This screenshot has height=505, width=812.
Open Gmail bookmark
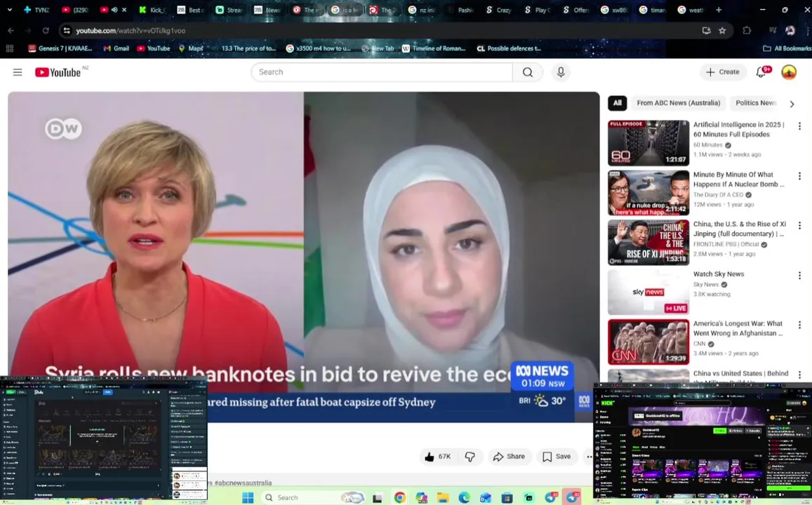(116, 48)
